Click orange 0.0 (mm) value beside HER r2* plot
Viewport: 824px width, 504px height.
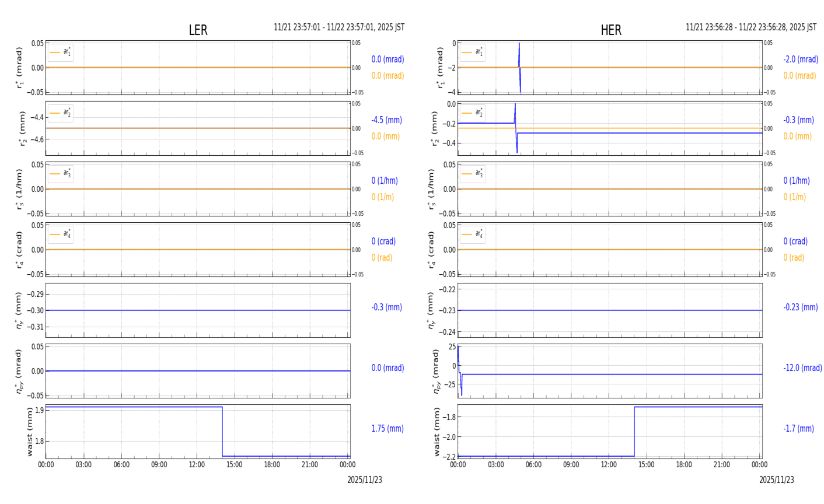coord(797,136)
